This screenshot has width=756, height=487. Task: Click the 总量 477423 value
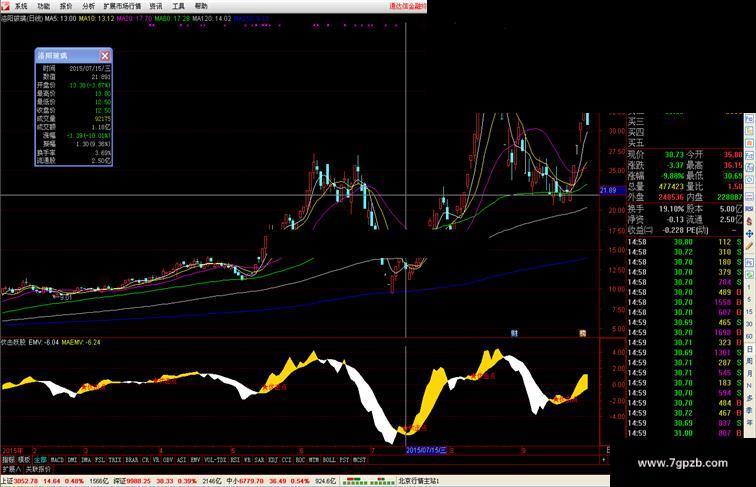[671, 187]
